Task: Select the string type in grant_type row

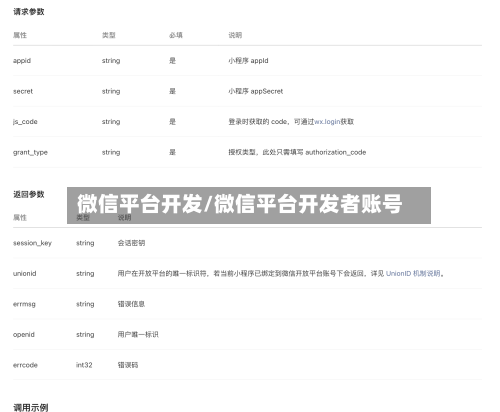Action: tap(111, 152)
